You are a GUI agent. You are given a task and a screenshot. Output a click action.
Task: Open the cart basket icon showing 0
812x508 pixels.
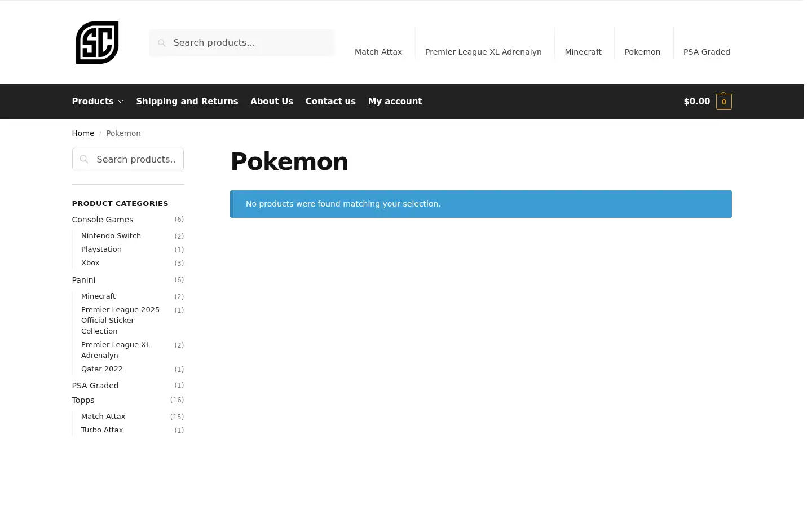pyautogui.click(x=724, y=101)
